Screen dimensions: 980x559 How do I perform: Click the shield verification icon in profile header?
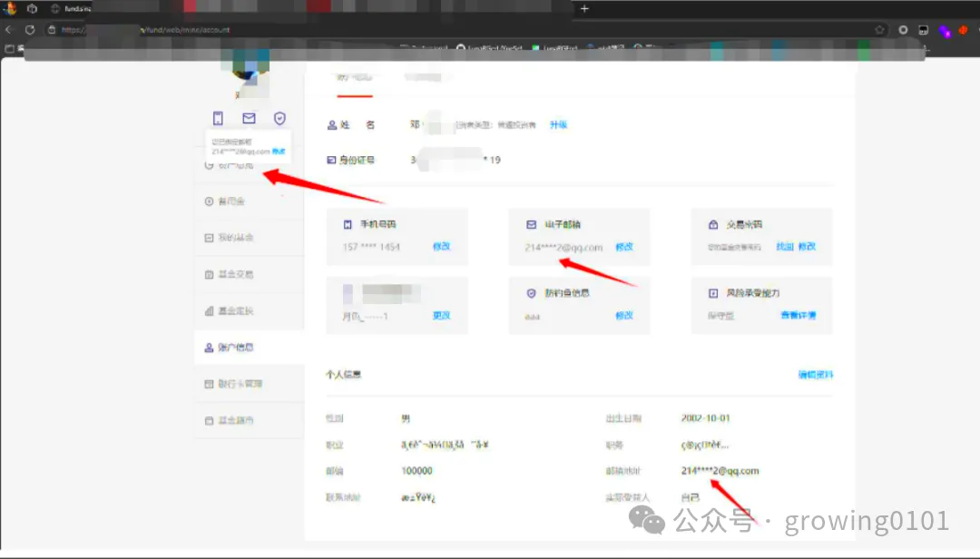click(x=279, y=118)
